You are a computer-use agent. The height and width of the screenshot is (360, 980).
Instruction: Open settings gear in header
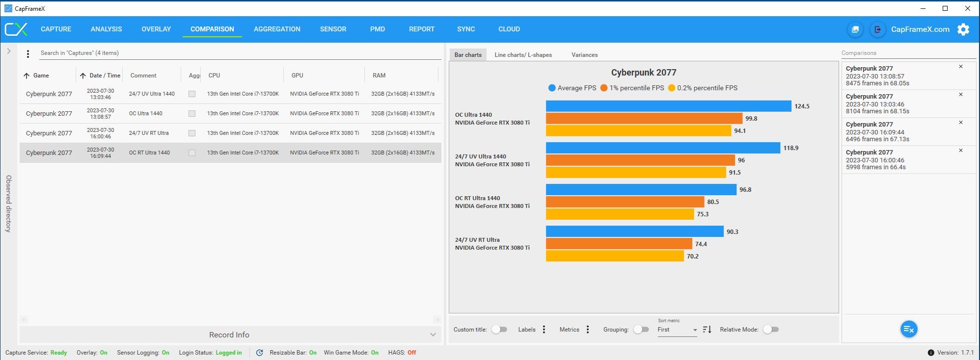[963, 29]
